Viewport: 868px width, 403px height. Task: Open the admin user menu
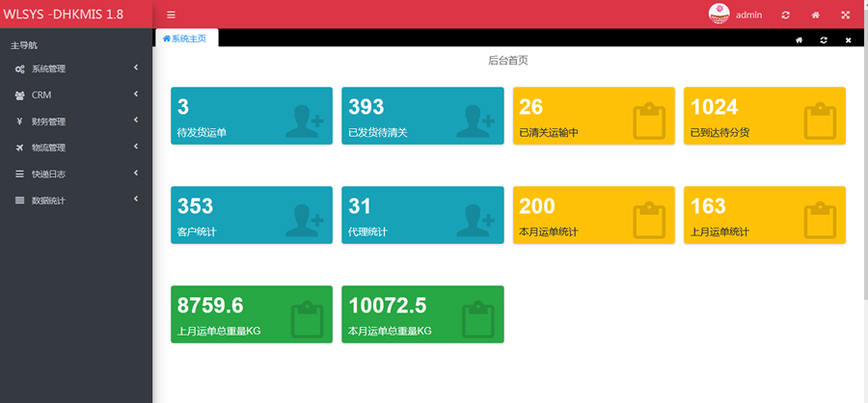[x=748, y=15]
